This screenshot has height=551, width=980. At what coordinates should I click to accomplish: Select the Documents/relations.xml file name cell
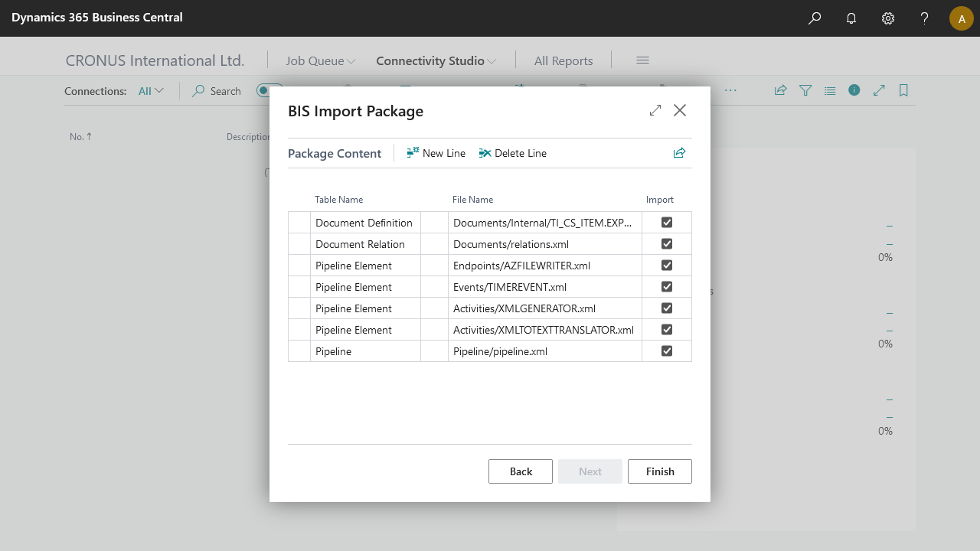[x=545, y=244]
